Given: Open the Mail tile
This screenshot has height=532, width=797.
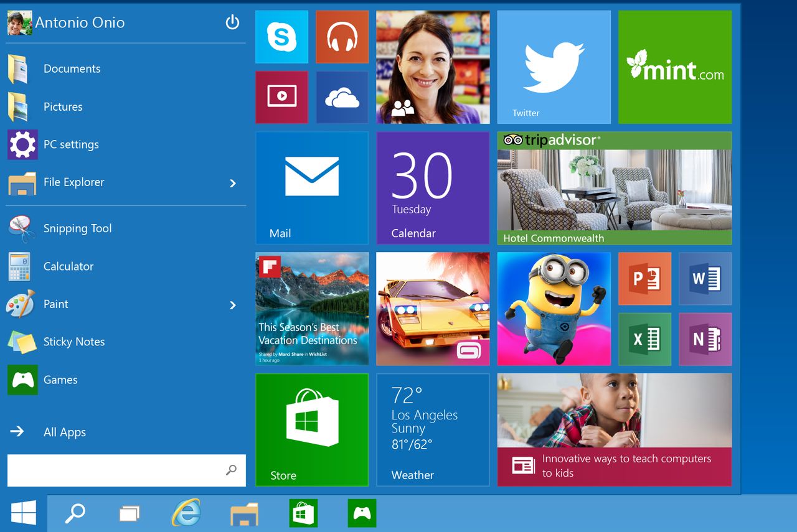Looking at the screenshot, I should pos(312,188).
